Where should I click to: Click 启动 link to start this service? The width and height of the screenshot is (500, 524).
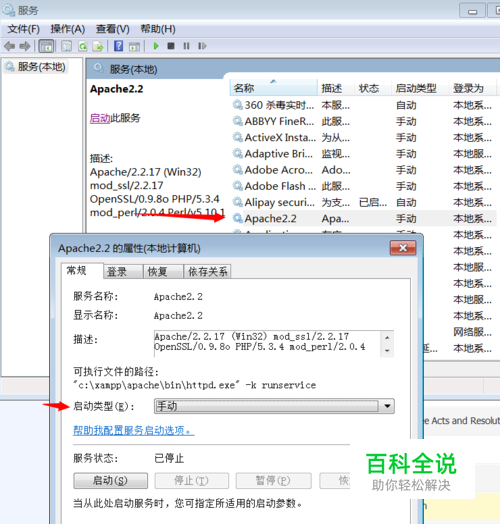[100, 118]
